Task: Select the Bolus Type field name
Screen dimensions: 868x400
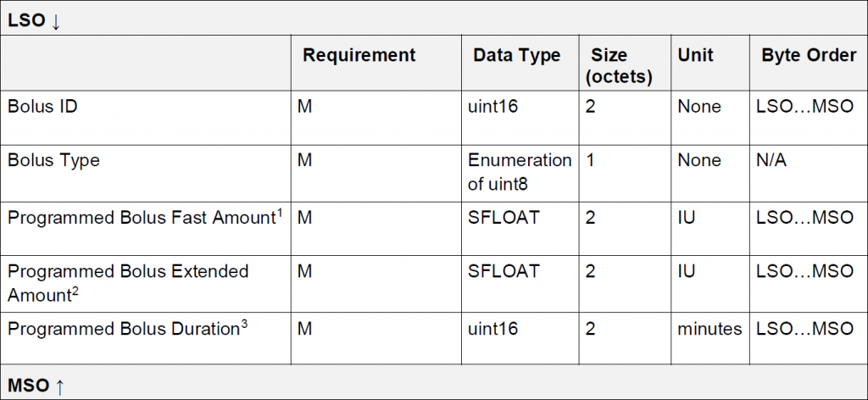Action: [x=53, y=160]
